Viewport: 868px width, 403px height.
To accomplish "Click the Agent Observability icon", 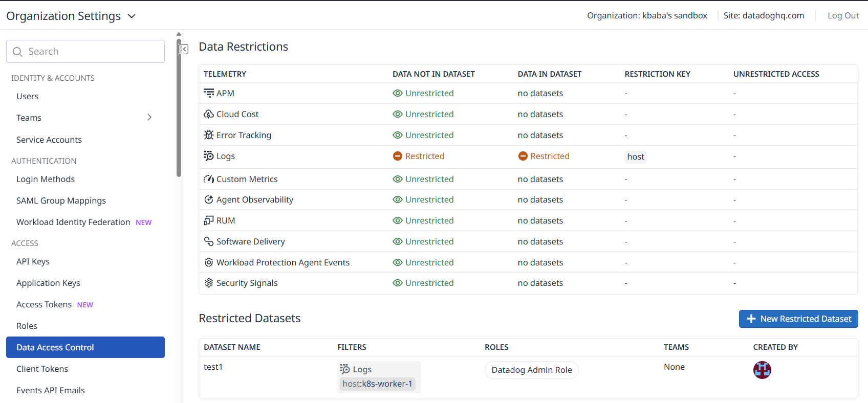I will click(209, 199).
